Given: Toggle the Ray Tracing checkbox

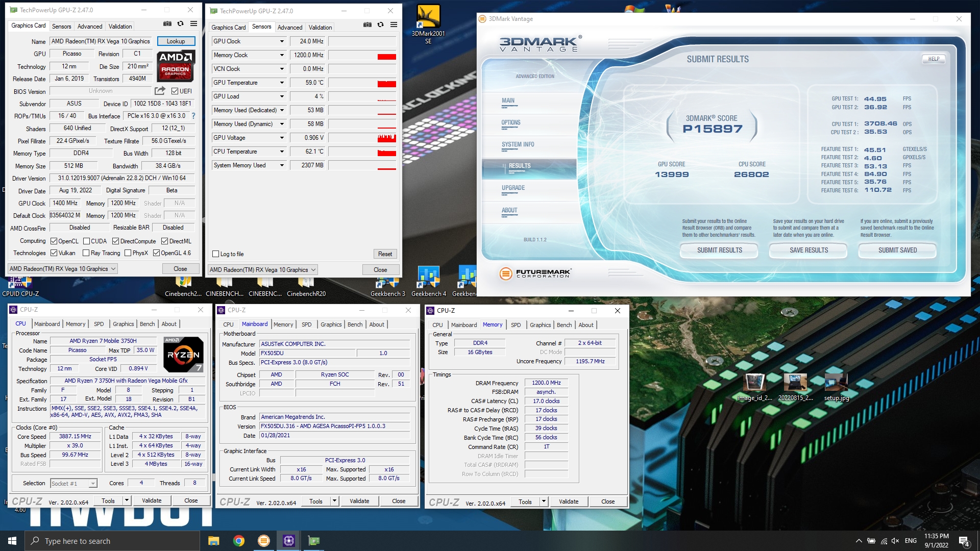Looking at the screenshot, I should click(86, 253).
